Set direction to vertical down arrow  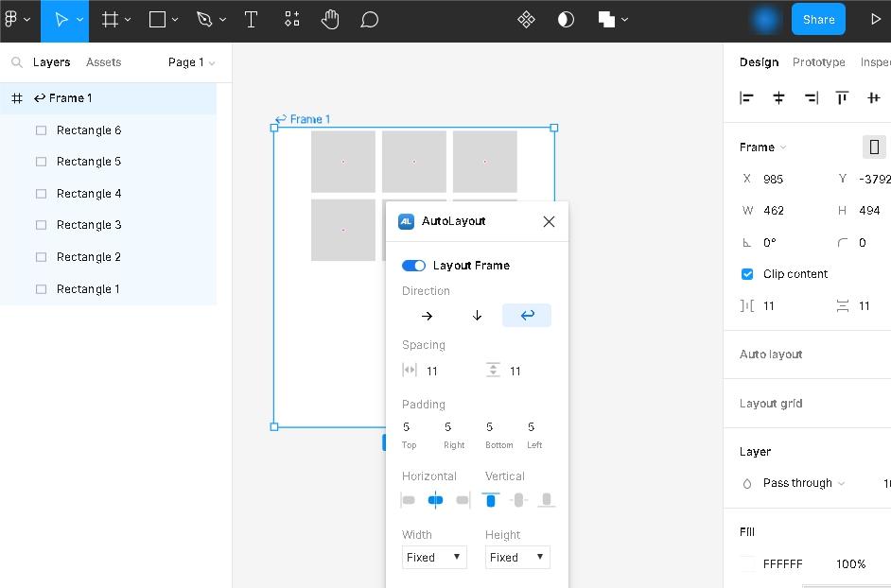click(477, 316)
